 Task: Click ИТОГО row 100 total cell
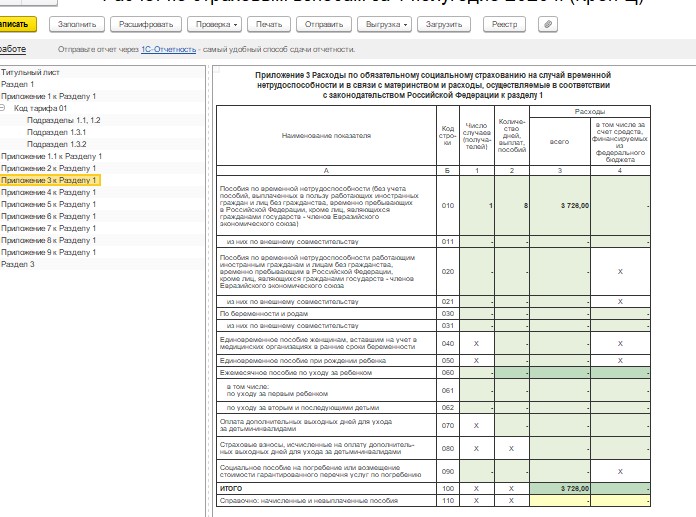pos(560,488)
